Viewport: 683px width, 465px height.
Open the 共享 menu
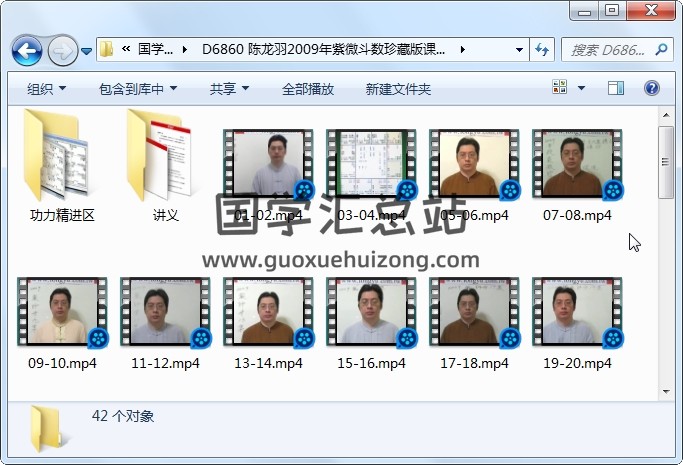(x=228, y=89)
